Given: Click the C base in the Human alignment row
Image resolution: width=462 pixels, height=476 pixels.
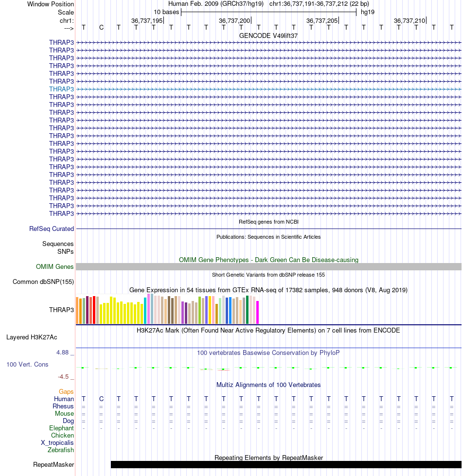Looking at the screenshot, I should point(101,399).
